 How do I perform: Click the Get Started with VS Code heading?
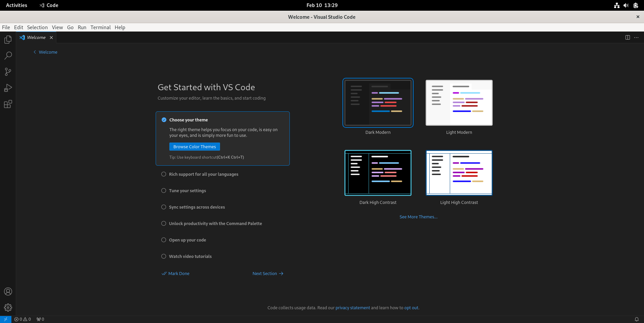(206, 87)
